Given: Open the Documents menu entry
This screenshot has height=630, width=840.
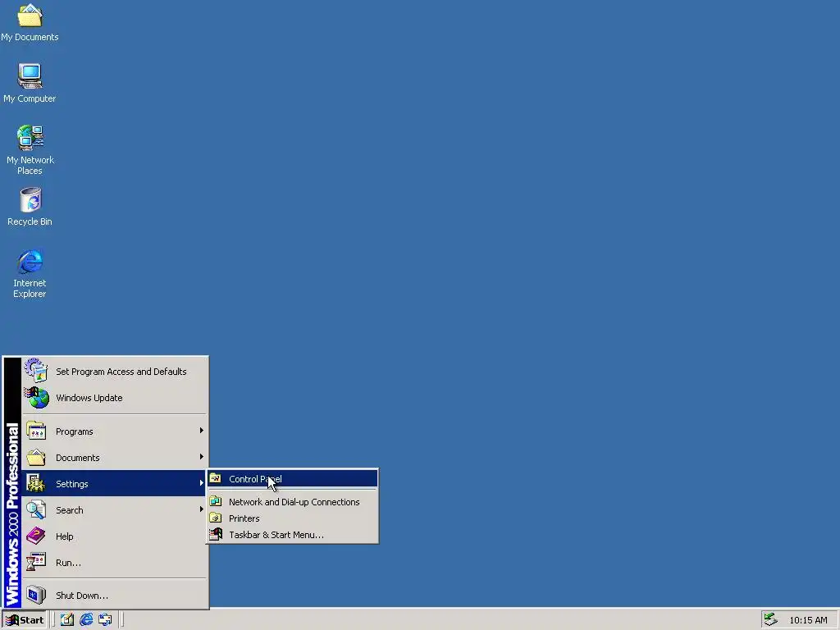Looking at the screenshot, I should click(x=115, y=458).
